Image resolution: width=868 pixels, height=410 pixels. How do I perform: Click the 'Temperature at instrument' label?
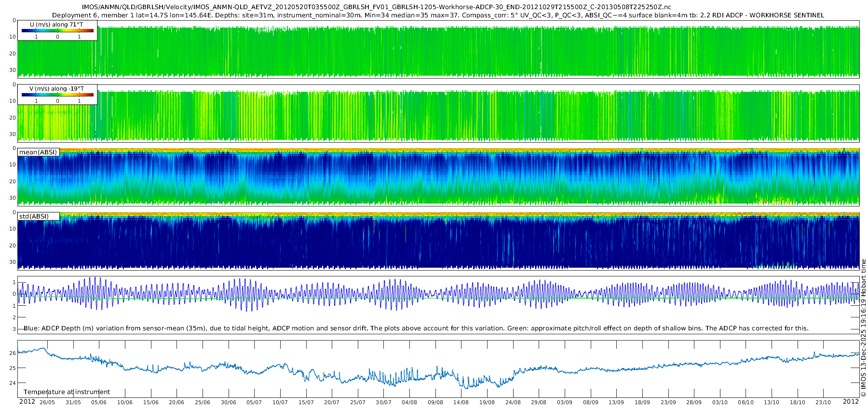pyautogui.click(x=67, y=392)
